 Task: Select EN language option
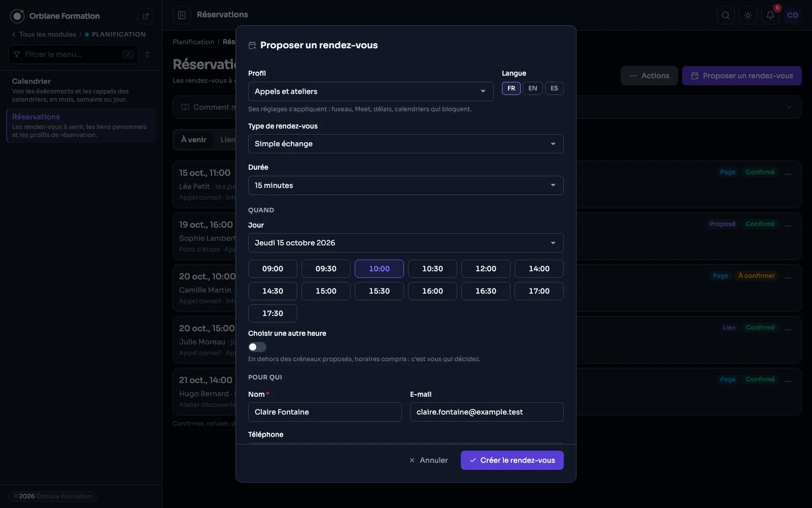coord(533,88)
